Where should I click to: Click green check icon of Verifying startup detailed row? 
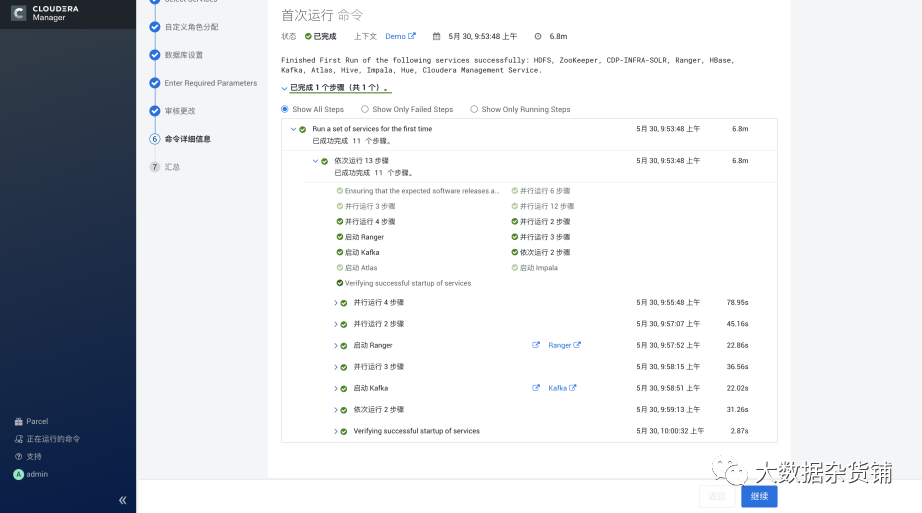(x=344, y=432)
